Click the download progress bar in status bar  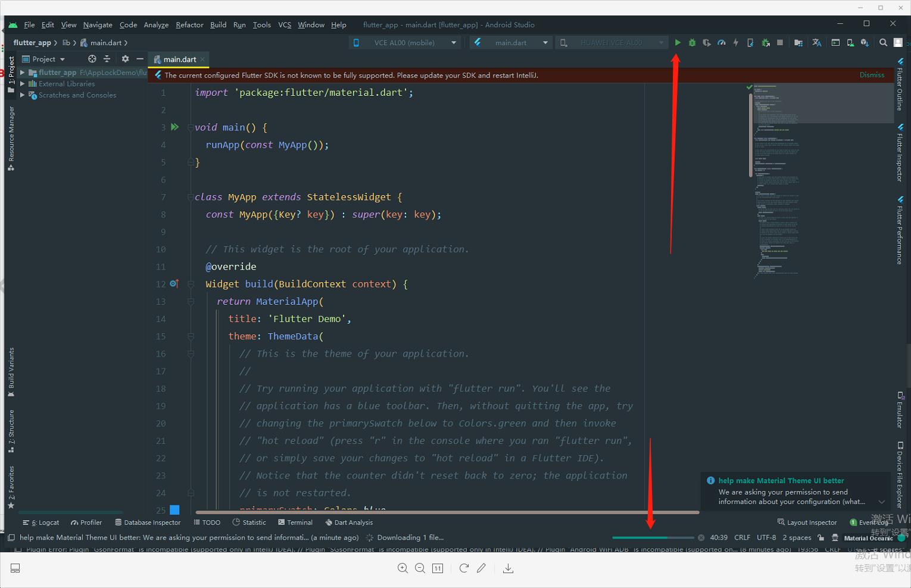click(653, 537)
